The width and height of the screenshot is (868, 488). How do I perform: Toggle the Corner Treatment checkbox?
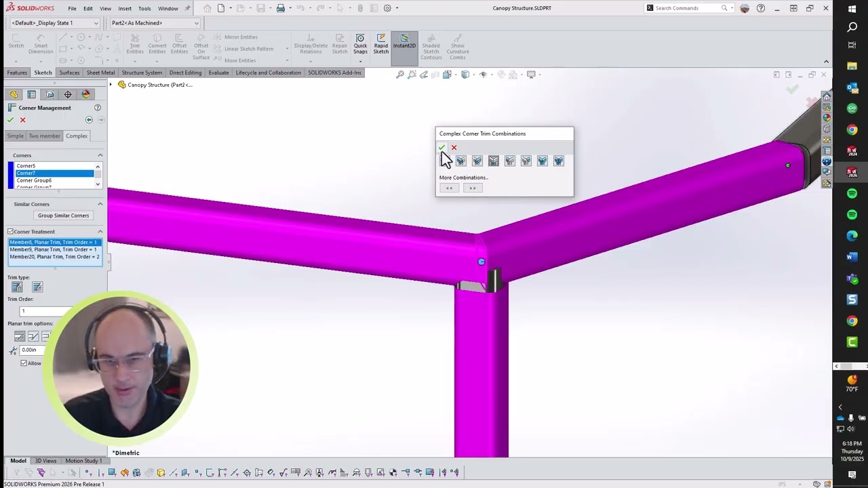[11, 232]
